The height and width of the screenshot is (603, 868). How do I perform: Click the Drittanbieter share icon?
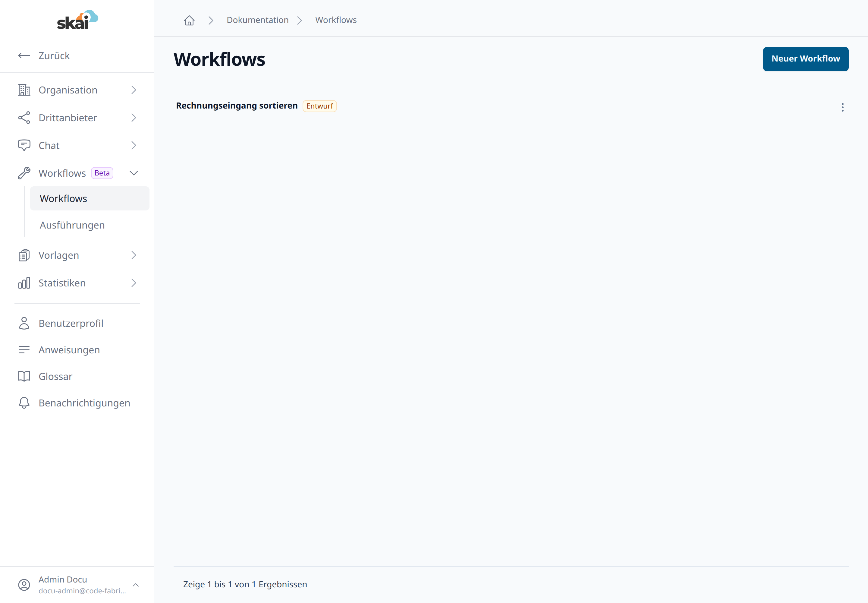point(24,118)
